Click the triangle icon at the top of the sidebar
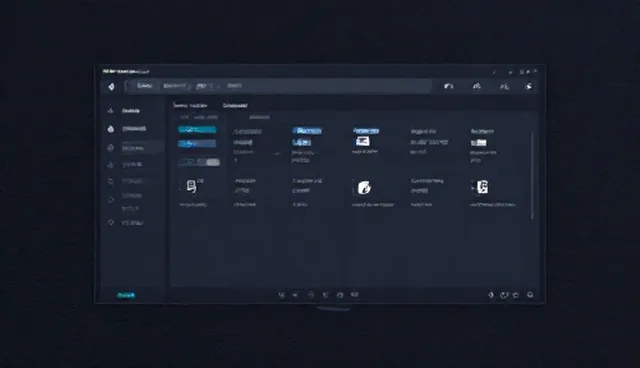This screenshot has height=368, width=640. click(111, 111)
